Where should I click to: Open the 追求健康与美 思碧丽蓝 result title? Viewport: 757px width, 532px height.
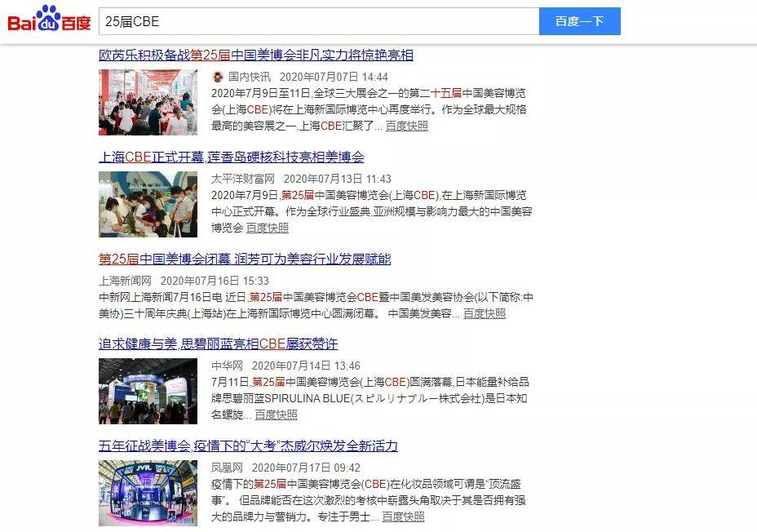(x=218, y=344)
